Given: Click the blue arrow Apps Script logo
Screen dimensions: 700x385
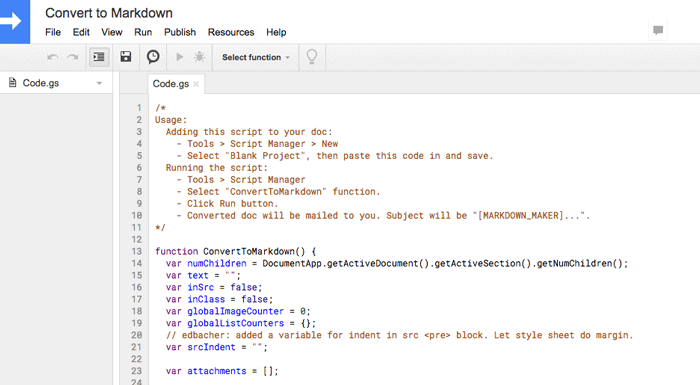Looking at the screenshot, I should coord(15,21).
